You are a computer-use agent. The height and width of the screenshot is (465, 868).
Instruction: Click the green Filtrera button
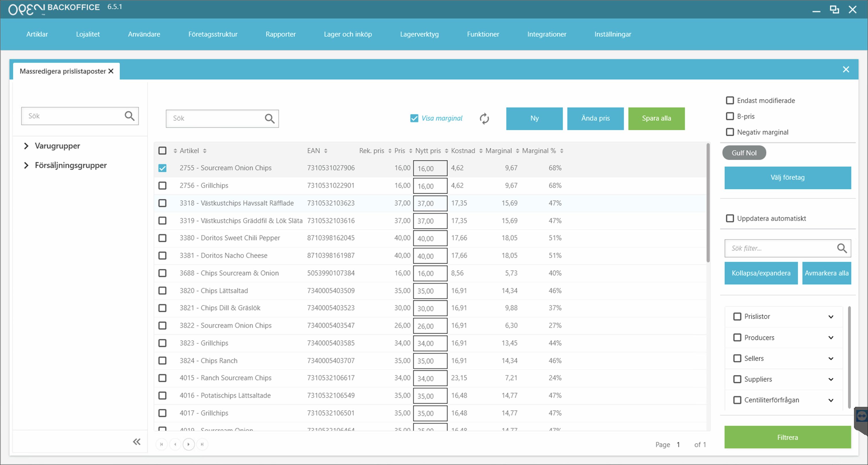pyautogui.click(x=788, y=437)
